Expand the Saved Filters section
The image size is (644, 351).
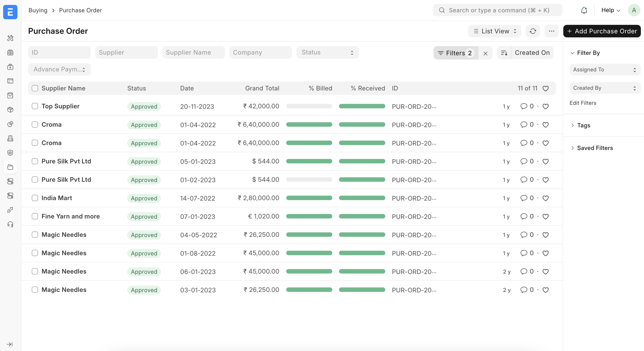click(x=595, y=148)
